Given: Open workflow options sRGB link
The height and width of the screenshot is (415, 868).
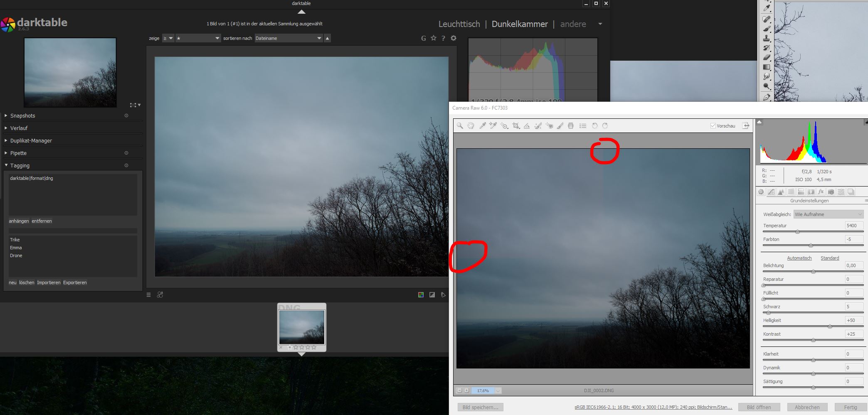Looking at the screenshot, I should (653, 407).
